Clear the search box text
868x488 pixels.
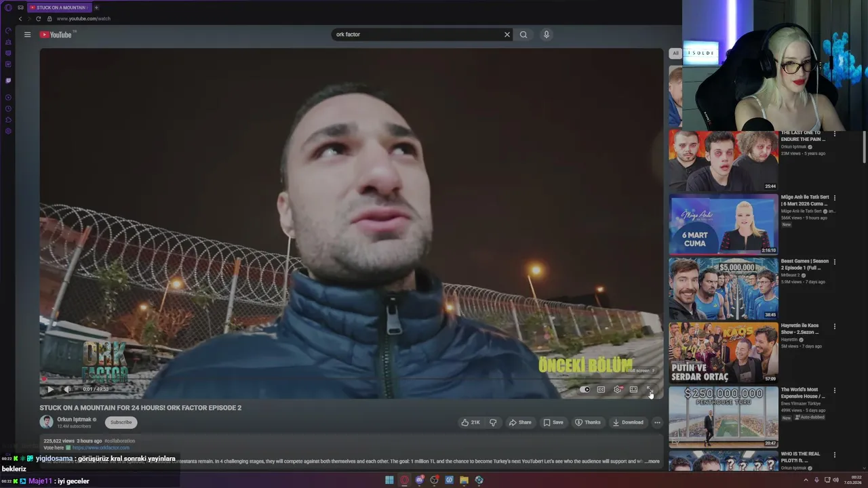click(x=507, y=35)
